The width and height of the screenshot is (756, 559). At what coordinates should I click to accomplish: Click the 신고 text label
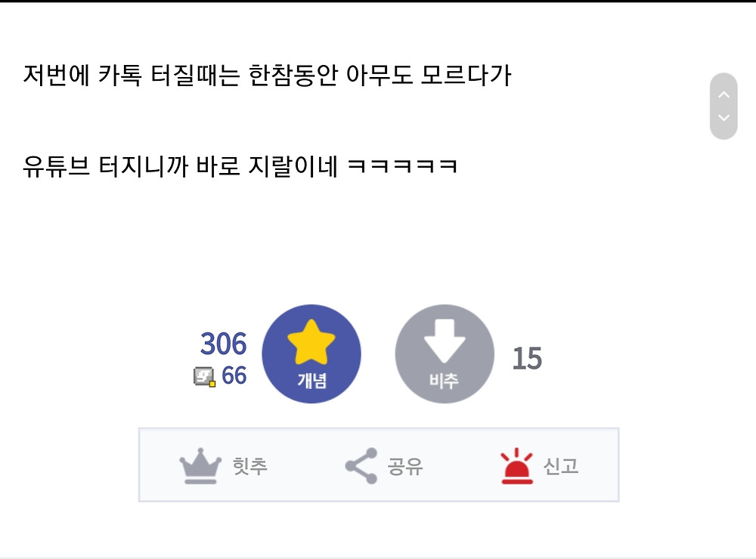point(561,466)
